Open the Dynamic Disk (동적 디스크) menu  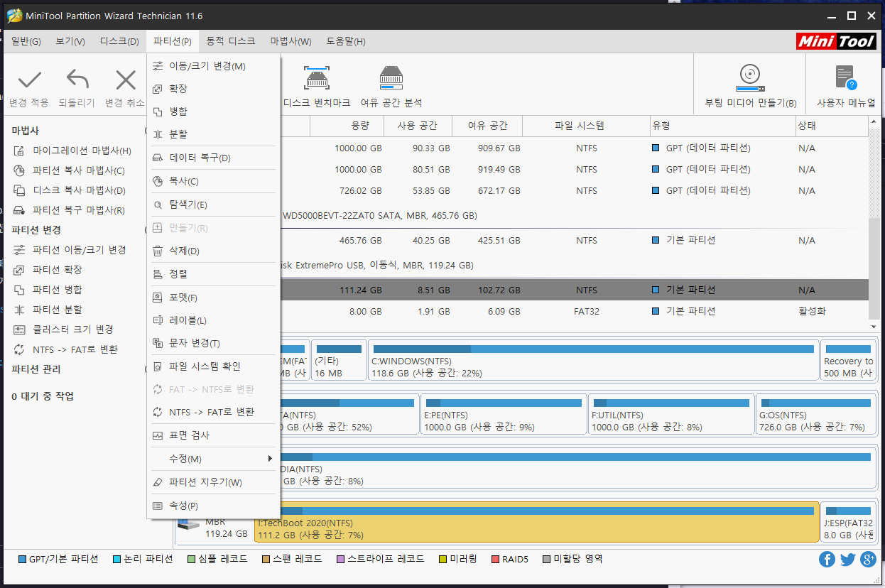[230, 41]
